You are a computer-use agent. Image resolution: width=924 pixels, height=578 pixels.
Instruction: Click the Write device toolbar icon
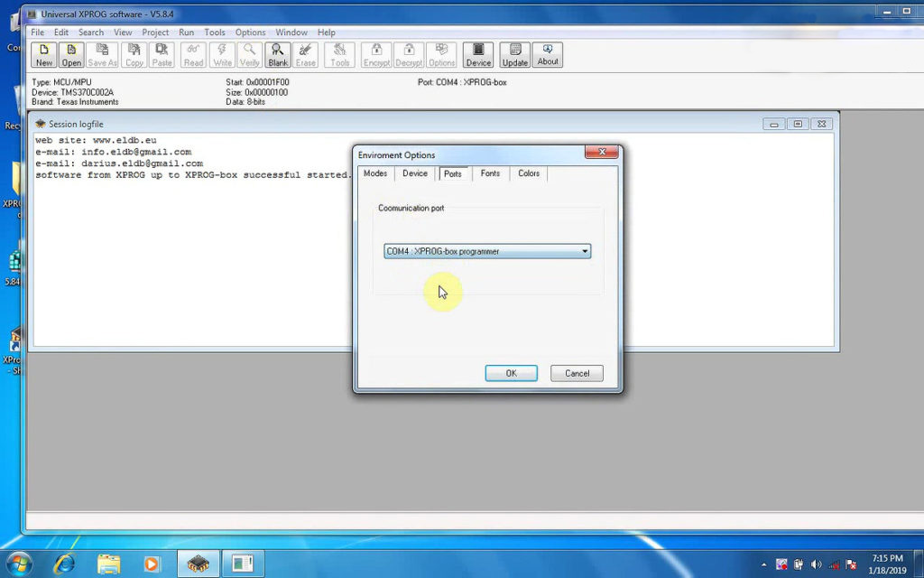(222, 55)
